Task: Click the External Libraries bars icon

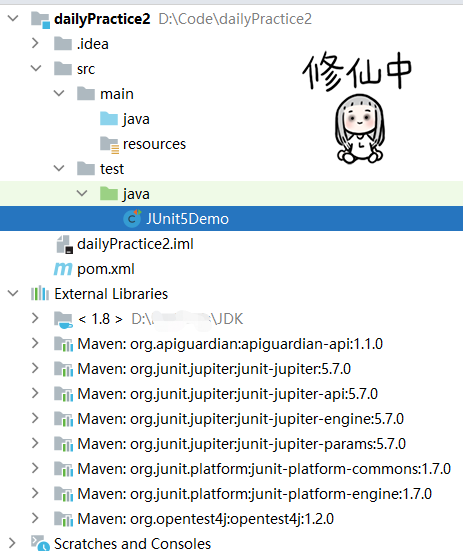Action: coord(40,293)
